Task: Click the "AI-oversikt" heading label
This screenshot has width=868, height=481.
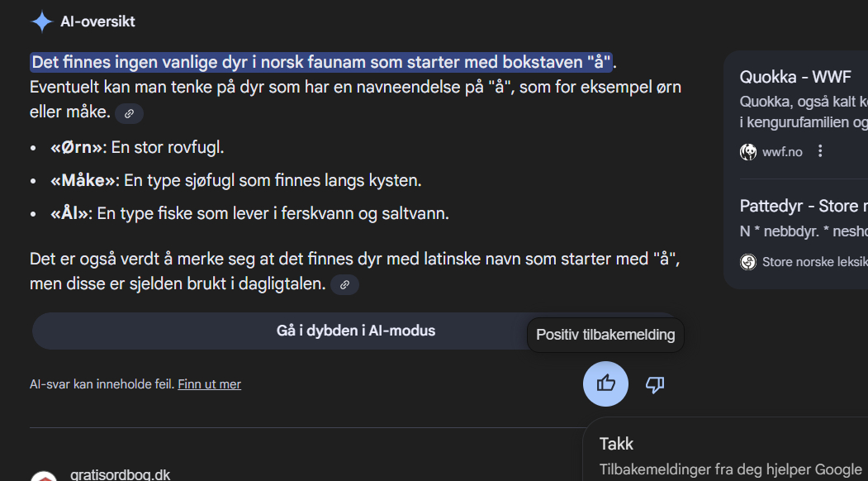Action: pos(97,21)
